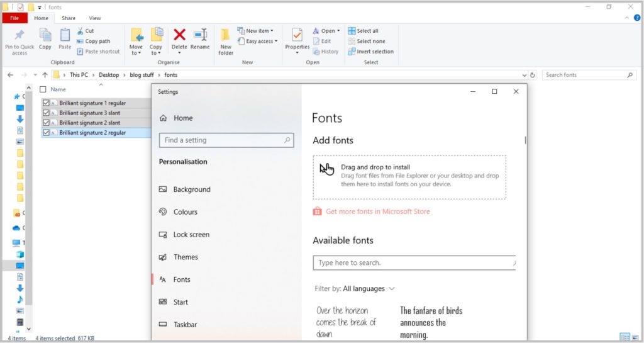Image resolution: width=644 pixels, height=343 pixels.
Task: Create a New folder from the ribbon
Action: pos(226,35)
